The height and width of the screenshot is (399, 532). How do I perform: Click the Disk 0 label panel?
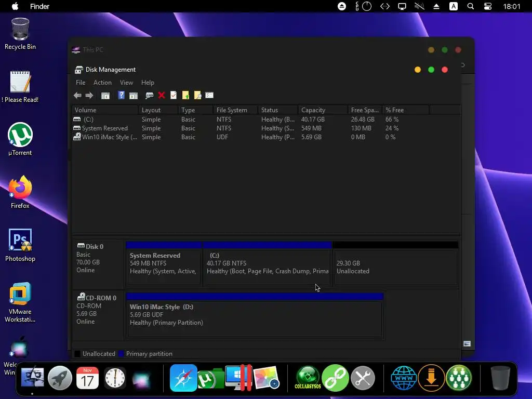click(x=98, y=263)
